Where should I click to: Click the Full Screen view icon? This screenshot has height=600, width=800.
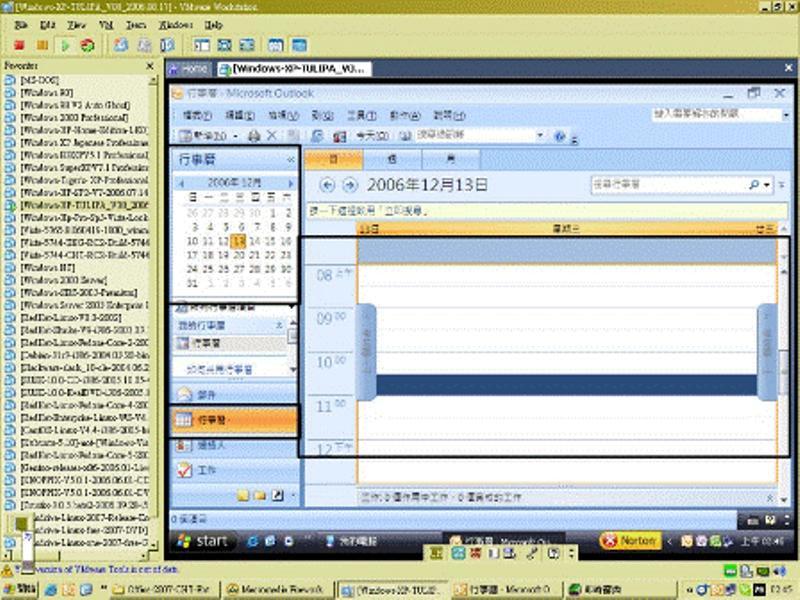[x=224, y=45]
